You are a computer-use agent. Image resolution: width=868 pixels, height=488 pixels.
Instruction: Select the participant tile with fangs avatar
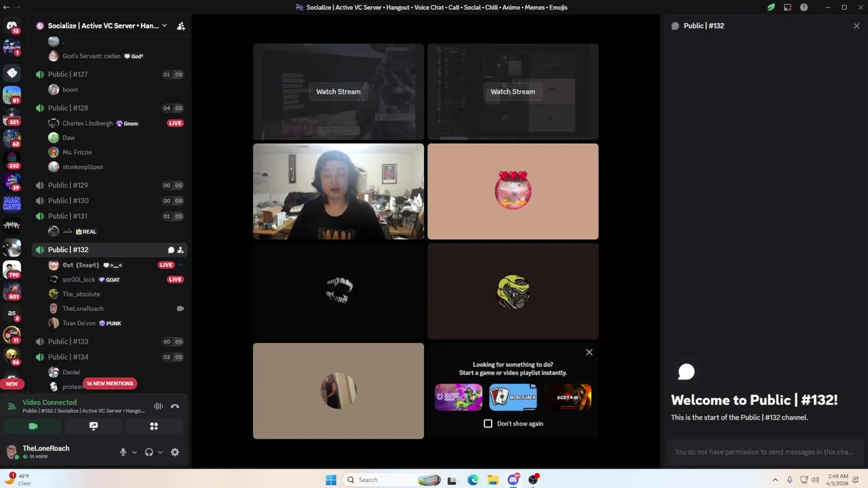[338, 291]
